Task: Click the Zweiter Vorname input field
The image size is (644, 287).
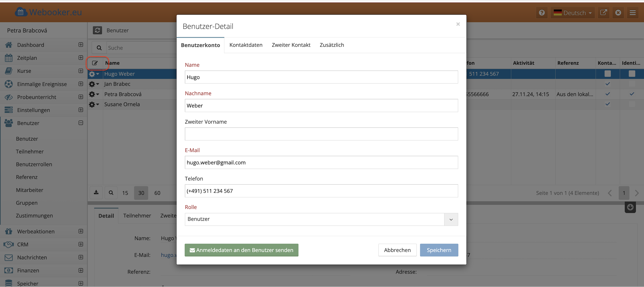Action: [321, 134]
